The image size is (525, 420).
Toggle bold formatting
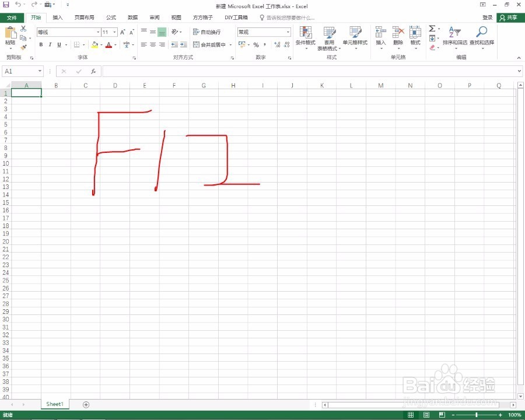(x=41, y=44)
